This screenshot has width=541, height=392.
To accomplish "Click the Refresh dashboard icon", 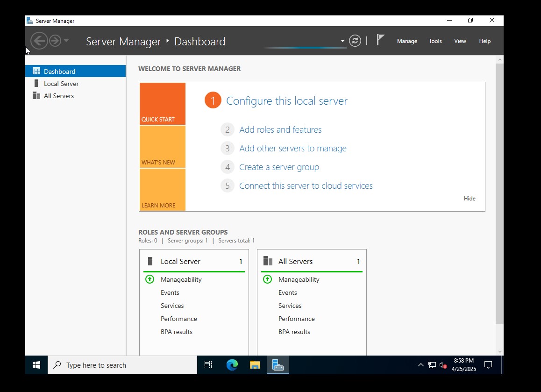I will (355, 41).
